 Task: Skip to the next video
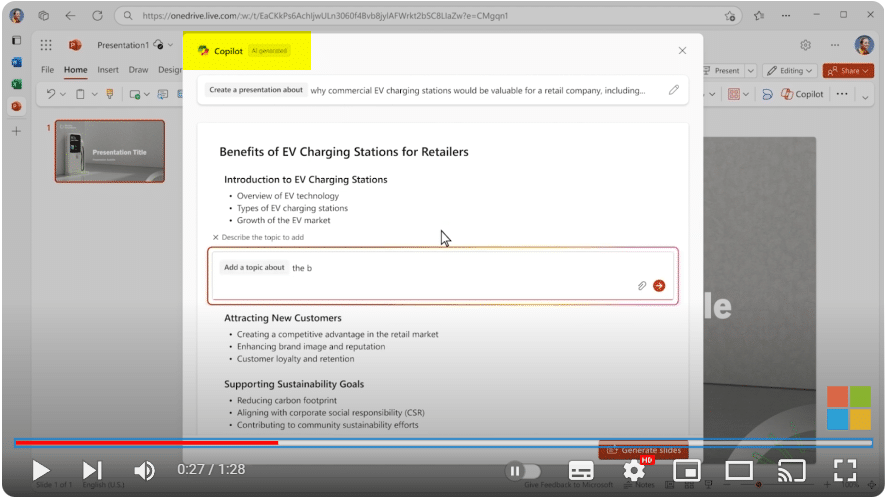pos(92,470)
